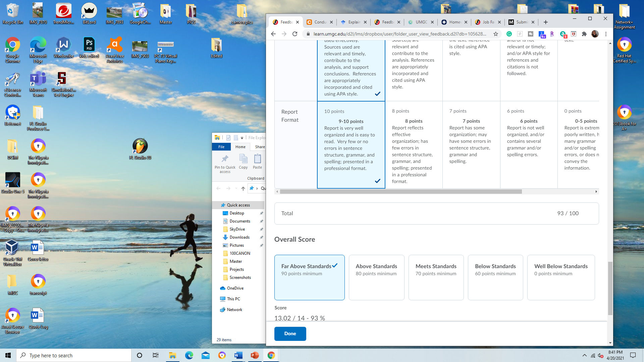
Task: Reload the current Chrome page
Action: point(295,34)
